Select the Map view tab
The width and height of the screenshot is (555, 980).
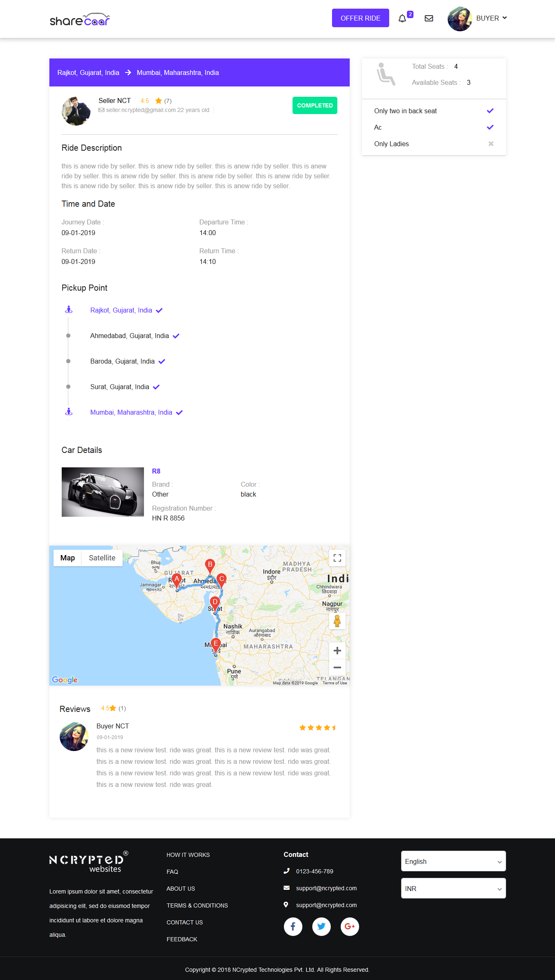67,558
